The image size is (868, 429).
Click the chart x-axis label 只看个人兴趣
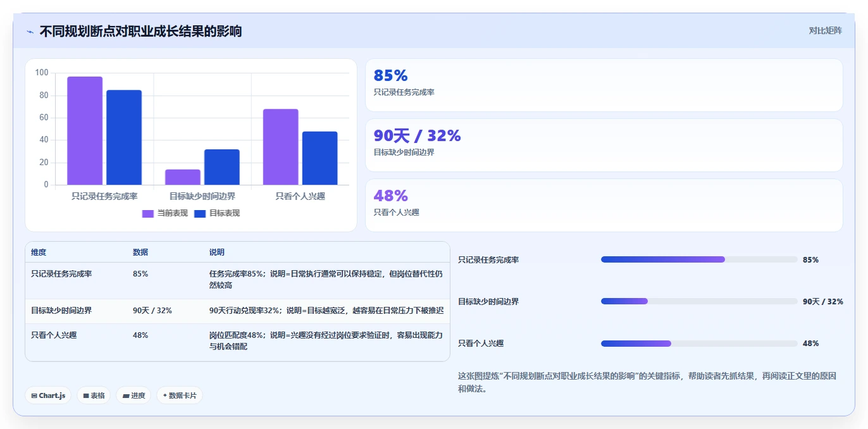301,197
